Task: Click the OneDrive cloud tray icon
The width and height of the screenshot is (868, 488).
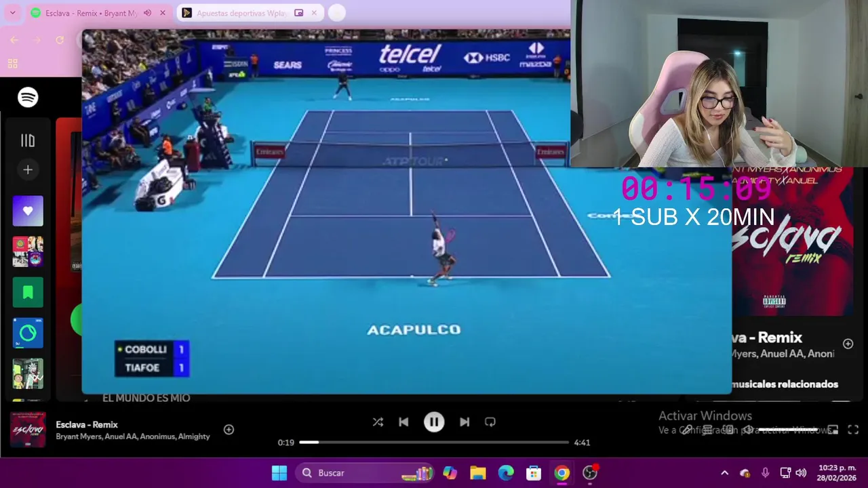Action: [x=745, y=473]
